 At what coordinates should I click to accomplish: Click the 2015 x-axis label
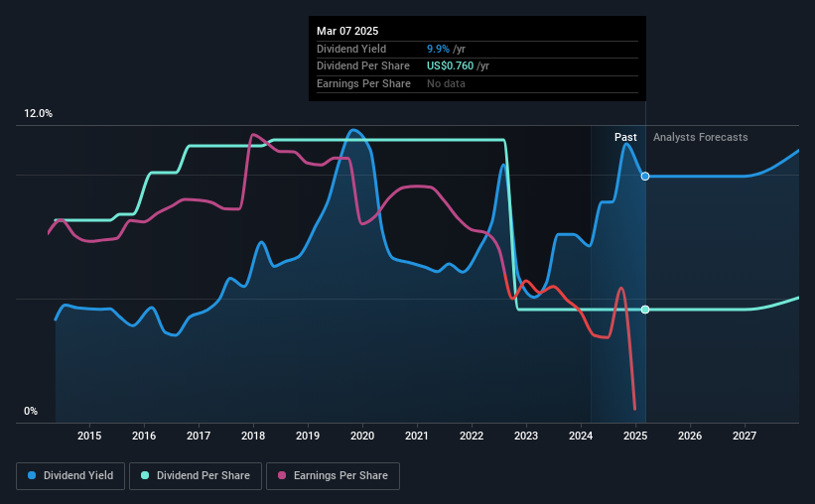tap(89, 436)
